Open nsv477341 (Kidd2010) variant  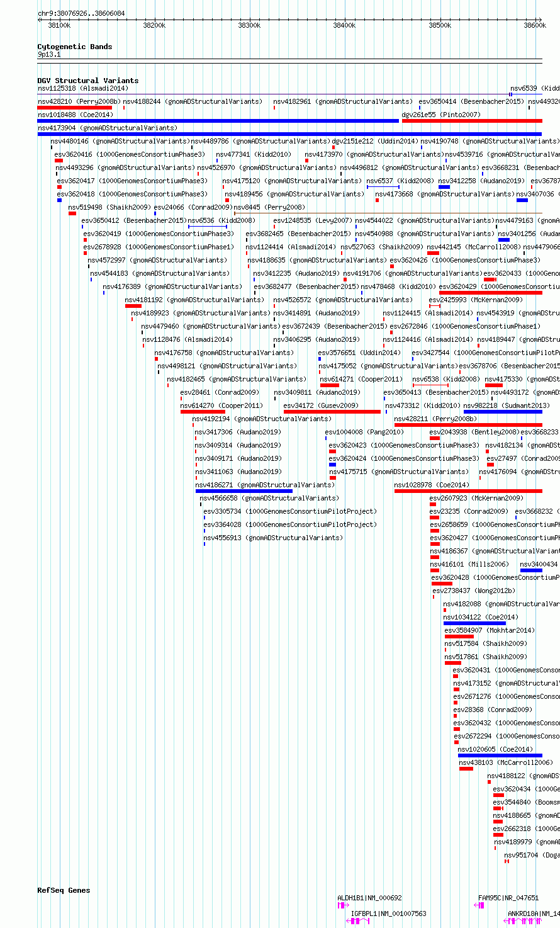click(254, 154)
